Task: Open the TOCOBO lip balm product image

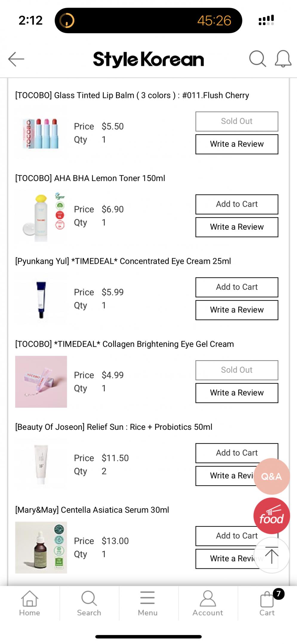Action: tap(41, 133)
